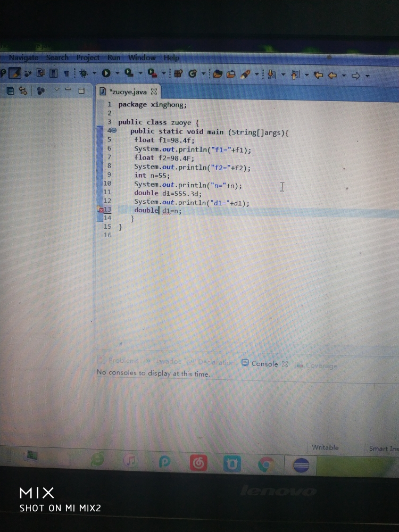Viewport: 399px width, 532px height.
Task: Click the Open Task folder icon
Action: 231,74
